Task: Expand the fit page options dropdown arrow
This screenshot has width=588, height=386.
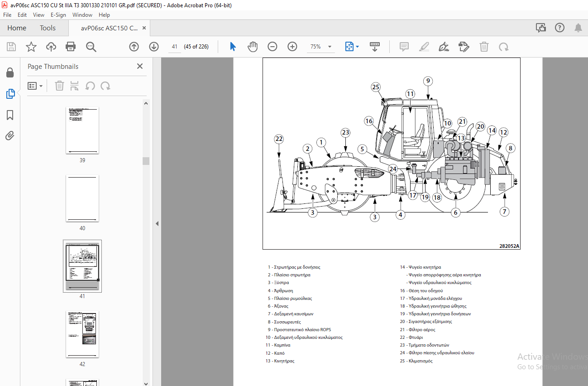Action: coord(357,47)
